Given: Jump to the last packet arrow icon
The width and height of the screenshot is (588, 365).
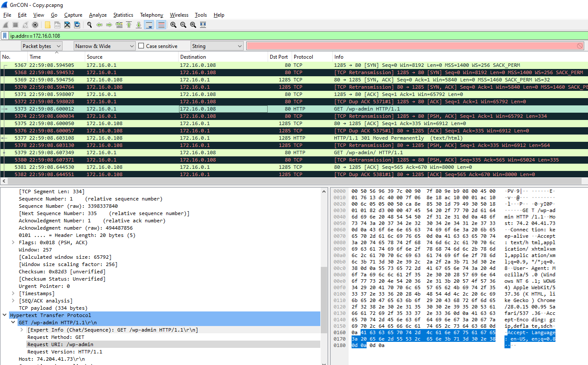Looking at the screenshot, I should [139, 25].
